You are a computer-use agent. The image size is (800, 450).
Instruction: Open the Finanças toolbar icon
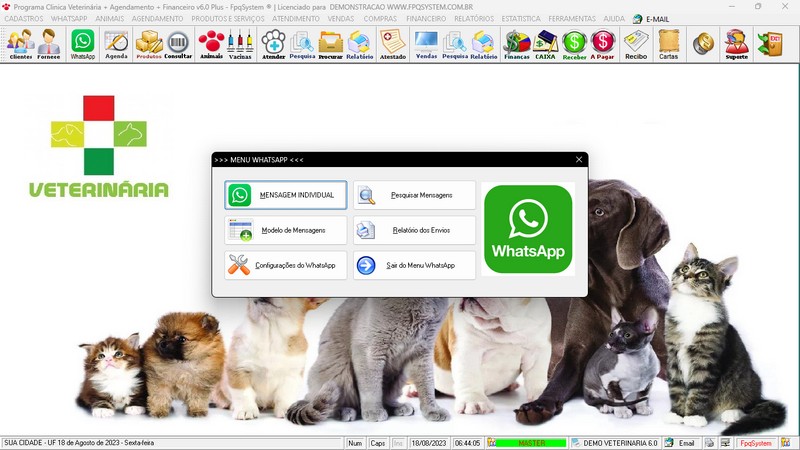point(517,44)
